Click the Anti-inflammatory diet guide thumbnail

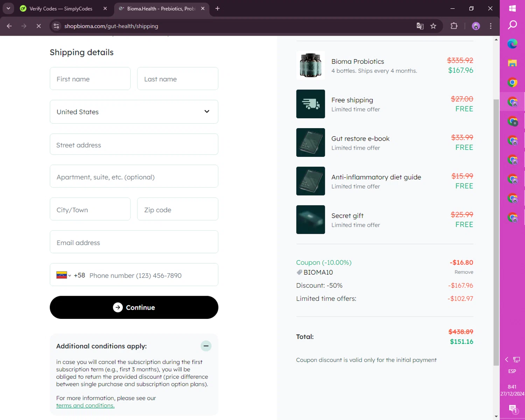pos(310,181)
